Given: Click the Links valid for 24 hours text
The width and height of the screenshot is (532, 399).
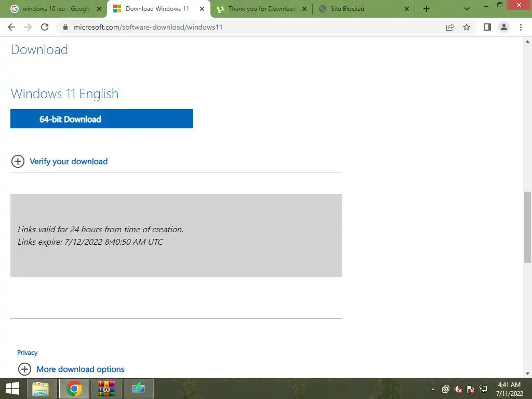Looking at the screenshot, I should pyautogui.click(x=100, y=229).
